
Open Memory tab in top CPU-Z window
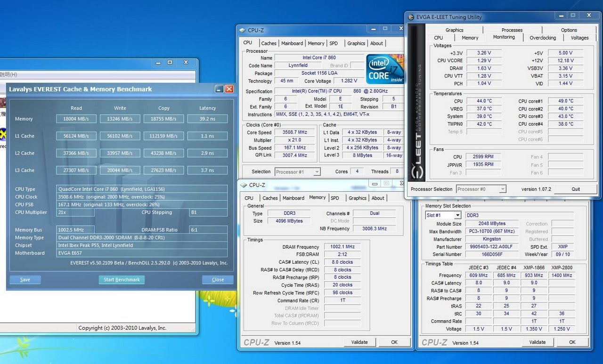coord(316,43)
